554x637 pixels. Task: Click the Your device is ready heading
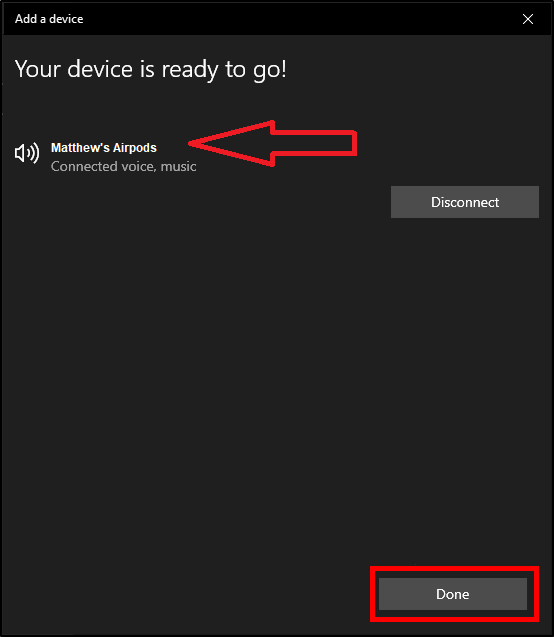click(151, 69)
